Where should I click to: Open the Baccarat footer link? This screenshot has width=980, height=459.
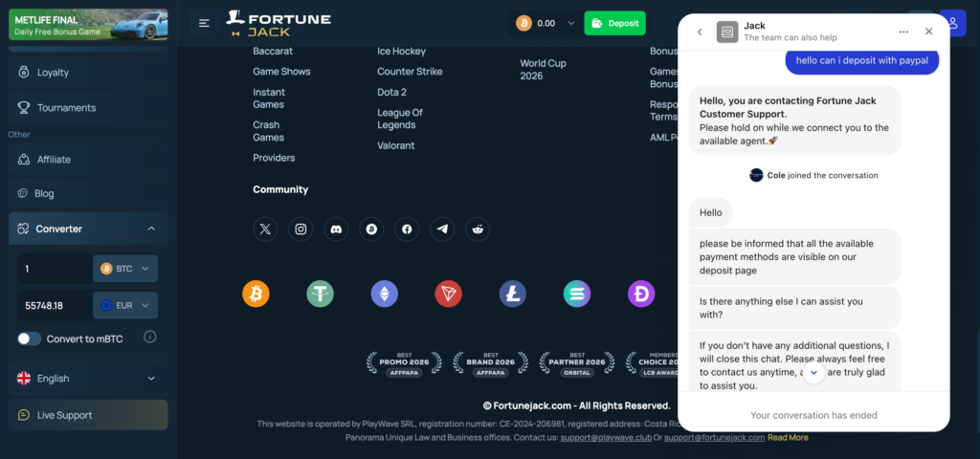coord(273,52)
